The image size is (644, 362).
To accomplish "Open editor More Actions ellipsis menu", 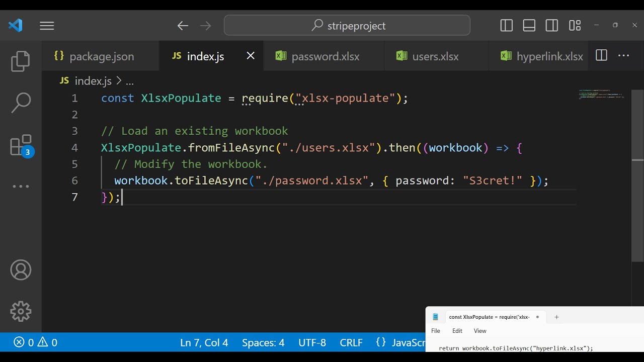I will coord(624,56).
